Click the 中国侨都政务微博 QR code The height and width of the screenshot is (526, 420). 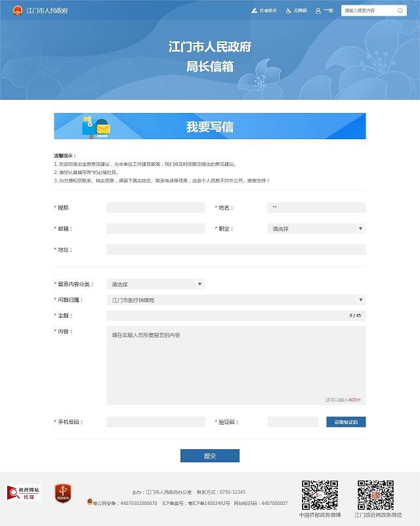(x=320, y=495)
